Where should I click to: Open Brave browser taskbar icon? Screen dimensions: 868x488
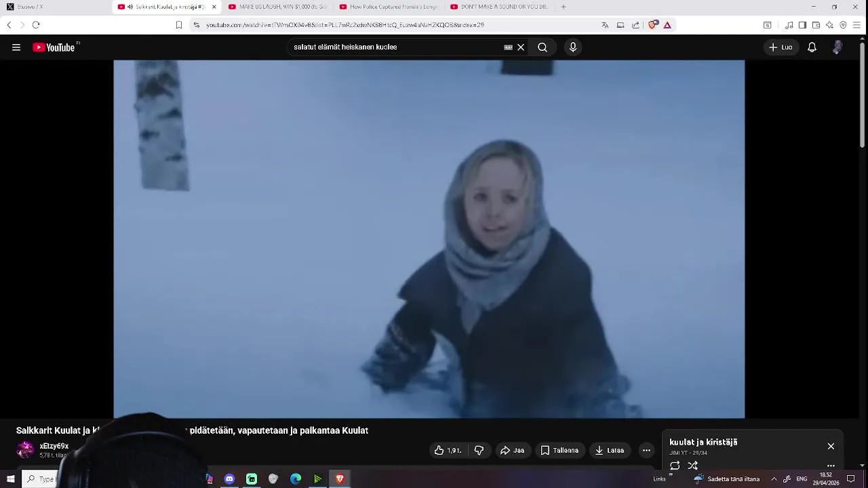pyautogui.click(x=340, y=479)
